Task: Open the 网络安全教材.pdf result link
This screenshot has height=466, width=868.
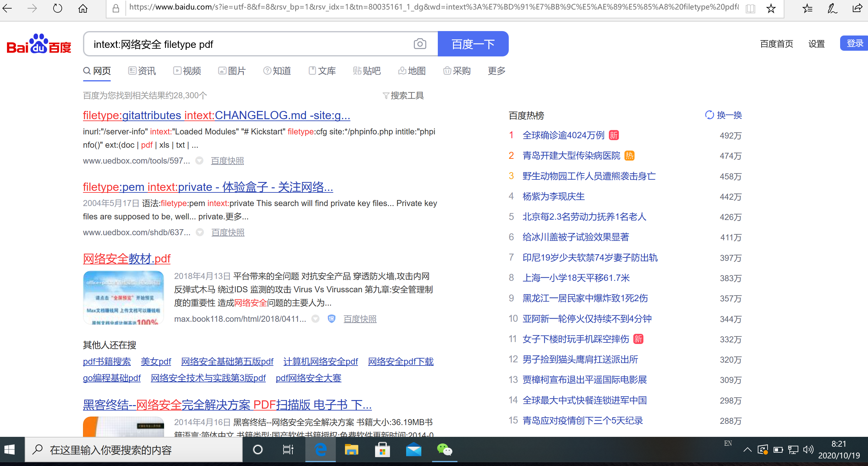Action: (x=127, y=259)
